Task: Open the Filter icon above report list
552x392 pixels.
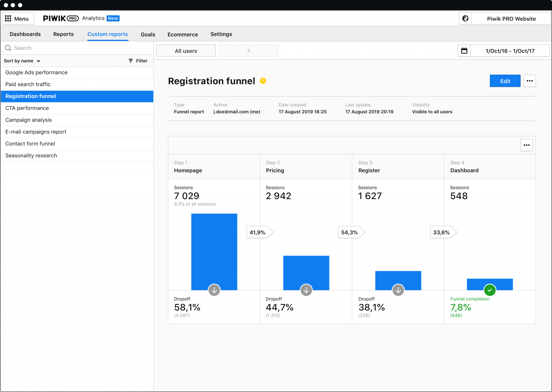Action: (x=131, y=61)
